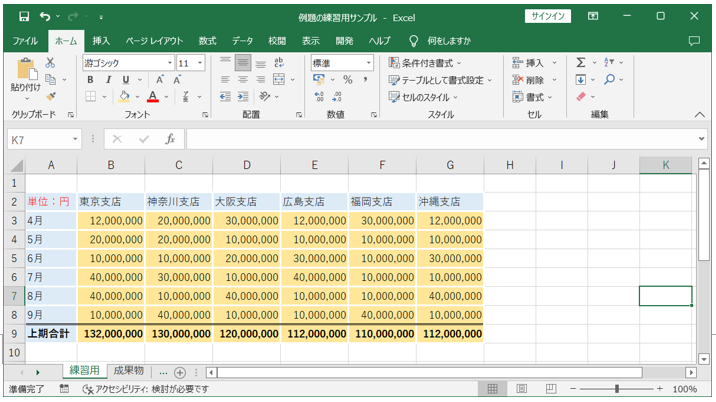Click the insert function fx icon
The width and height of the screenshot is (716, 402).
coord(170,140)
